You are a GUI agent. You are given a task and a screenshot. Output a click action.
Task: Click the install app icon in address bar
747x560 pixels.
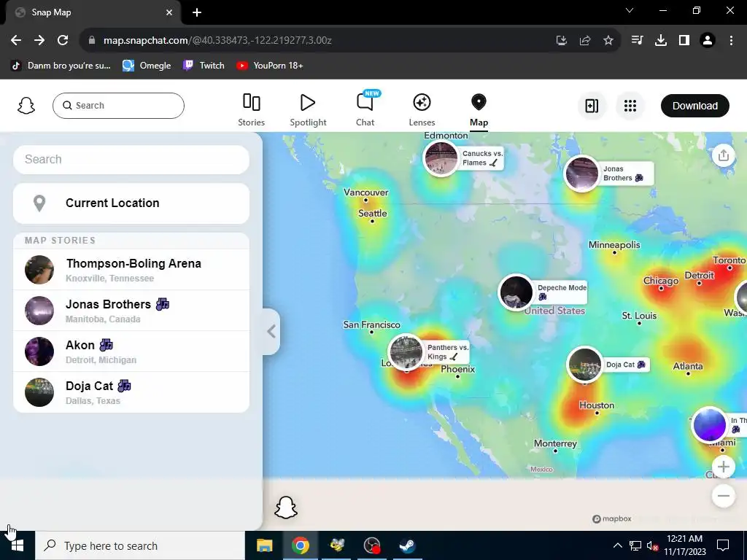click(562, 41)
